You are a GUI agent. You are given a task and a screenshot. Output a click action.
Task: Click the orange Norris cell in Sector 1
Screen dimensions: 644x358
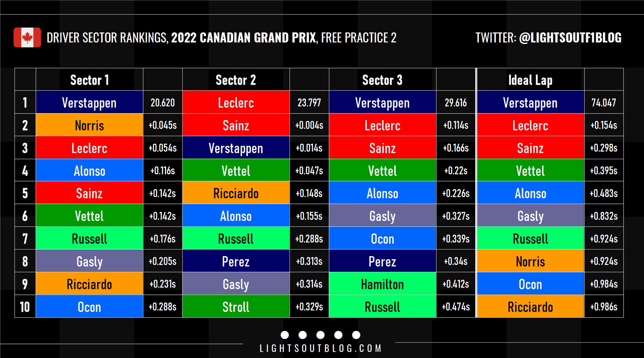89,125
